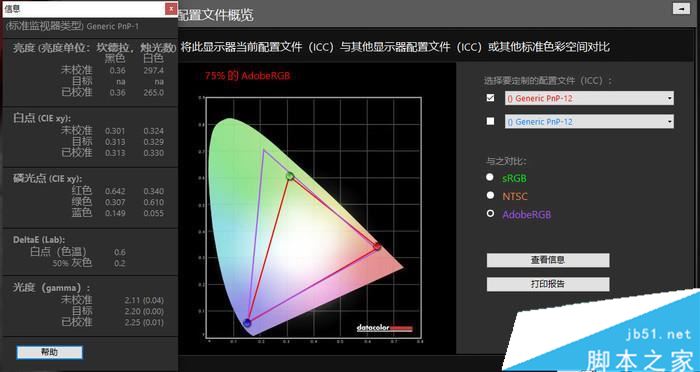Screen dimensions: 700x372
Task: Uncheck the red Generic PnP-12 profile checkbox
Action: [x=491, y=98]
